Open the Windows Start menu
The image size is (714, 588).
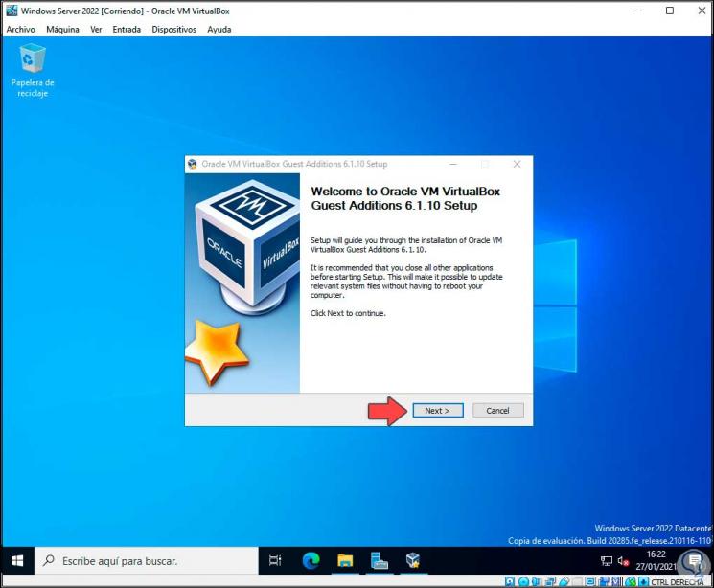coord(17,560)
